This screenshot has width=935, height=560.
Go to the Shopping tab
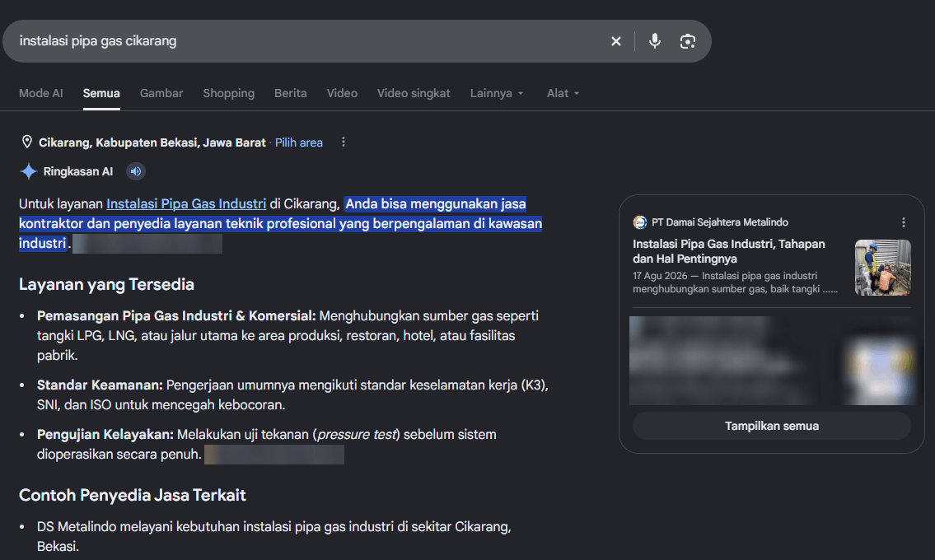click(x=228, y=93)
